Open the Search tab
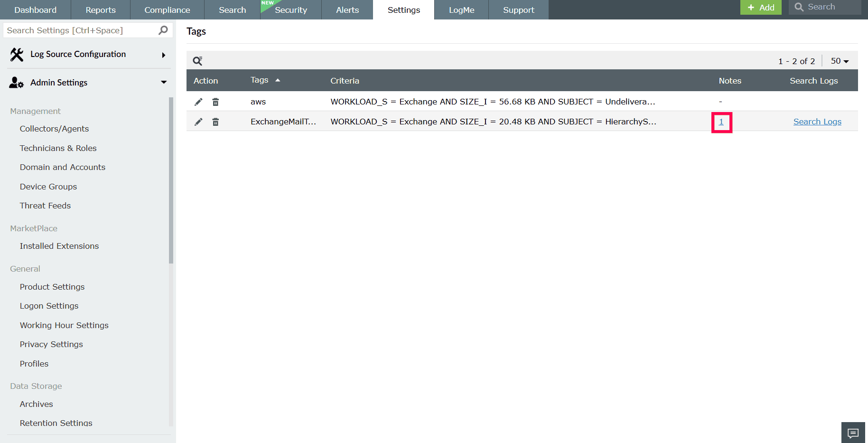868x443 pixels. (x=233, y=10)
